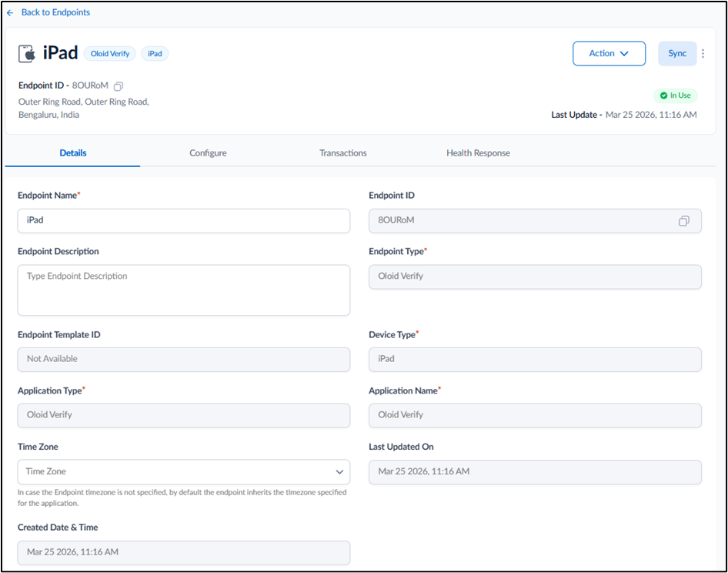Viewport: 728px width, 573px height.
Task: Click the Application Type field
Action: (184, 415)
